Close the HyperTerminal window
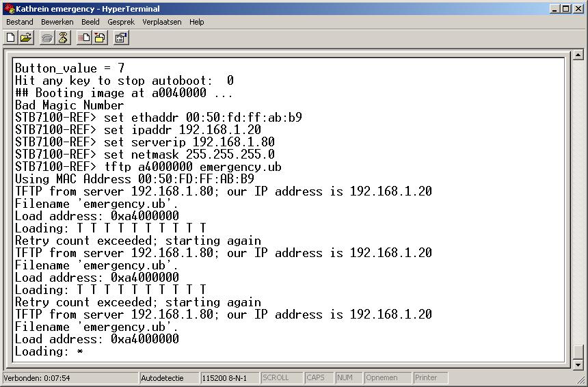The image size is (588, 387). 578,9
